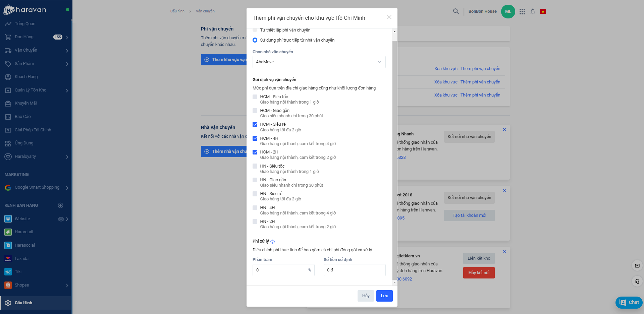The width and height of the screenshot is (644, 314).
Task: Open the apps grid icon
Action: 522,11
